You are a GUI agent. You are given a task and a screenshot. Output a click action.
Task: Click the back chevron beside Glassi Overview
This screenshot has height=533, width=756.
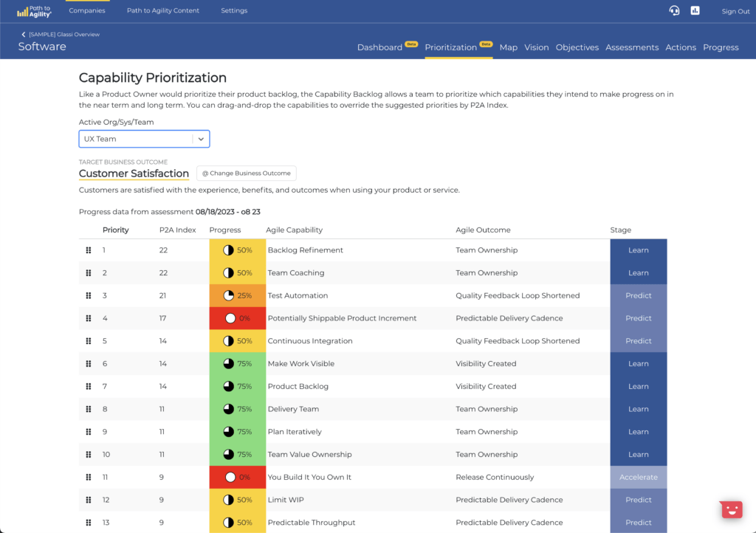click(23, 34)
